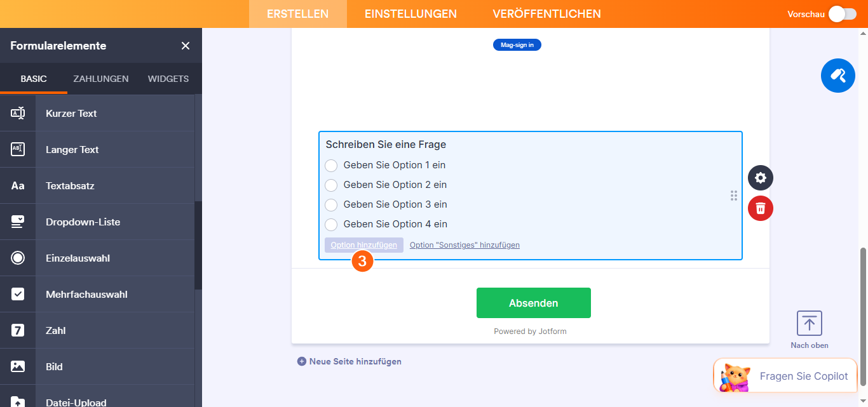Screen dimensions: 868x407
Task: Select the Langer Text element icon
Action: tap(17, 149)
